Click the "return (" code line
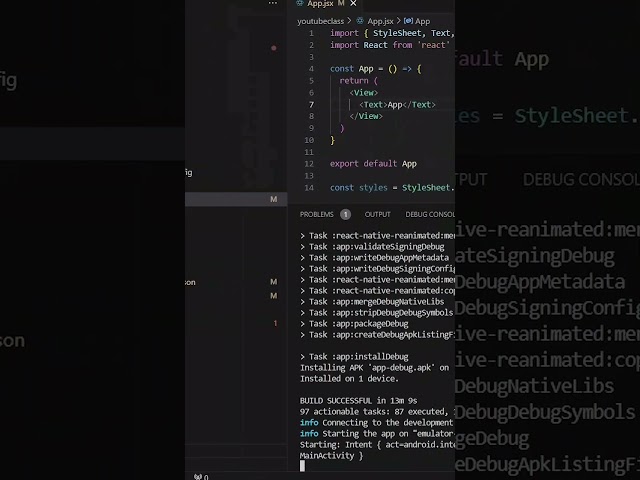The width and height of the screenshot is (640, 480). [x=358, y=80]
